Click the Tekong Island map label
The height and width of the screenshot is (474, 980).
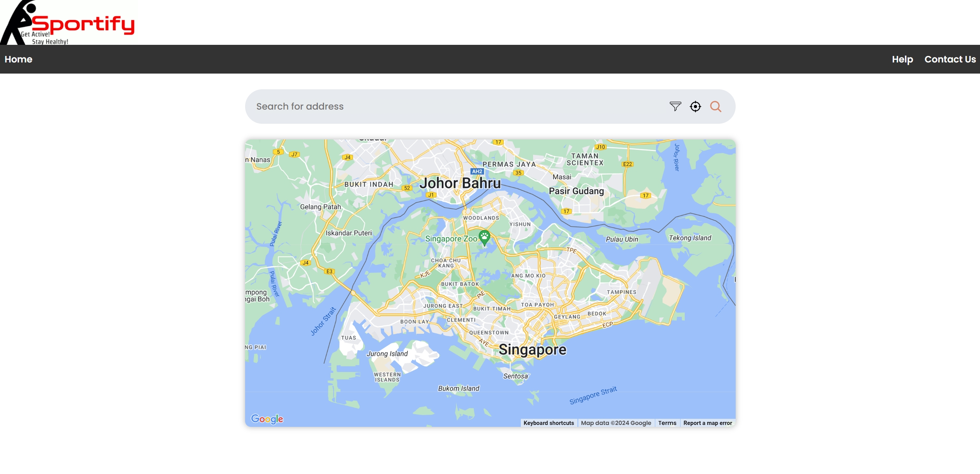(x=690, y=238)
